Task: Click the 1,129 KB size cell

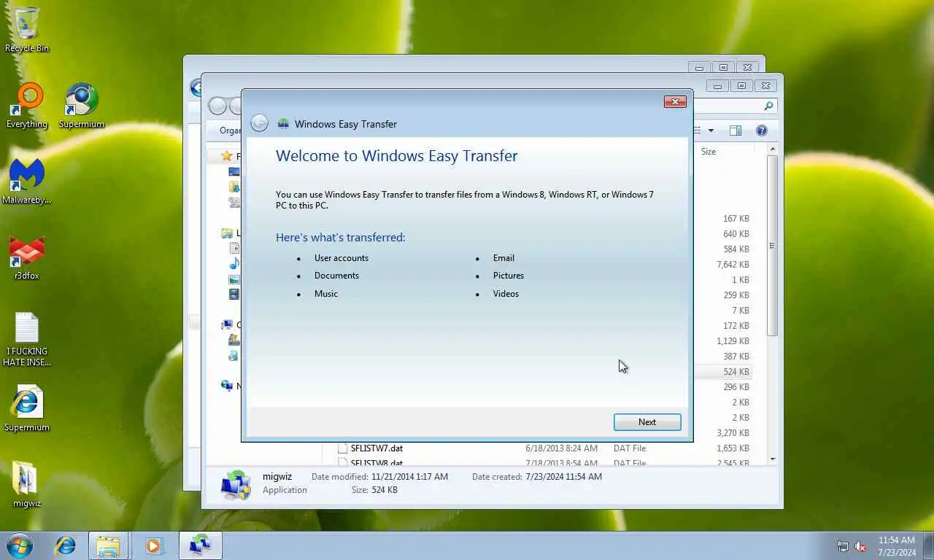Action: (x=733, y=341)
